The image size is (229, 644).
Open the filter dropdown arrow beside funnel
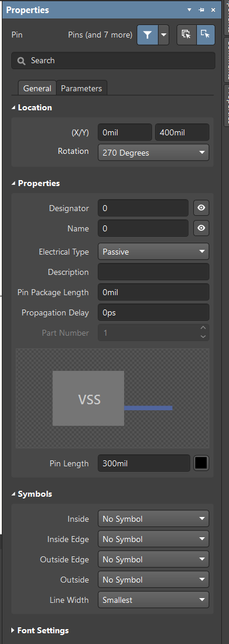click(164, 35)
